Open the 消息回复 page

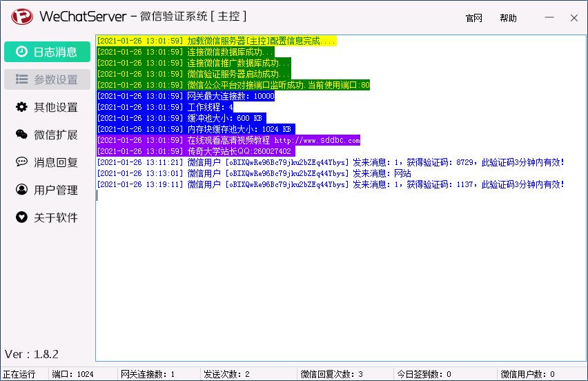[47, 162]
